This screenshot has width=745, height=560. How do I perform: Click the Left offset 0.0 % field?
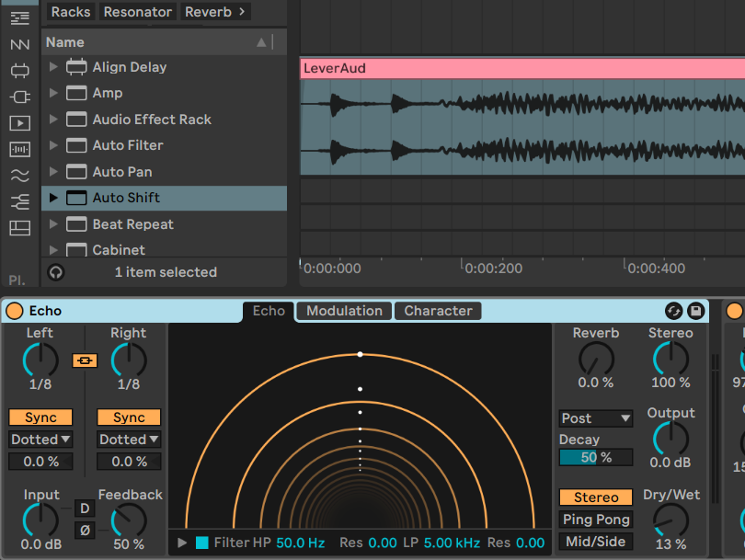[x=40, y=462]
